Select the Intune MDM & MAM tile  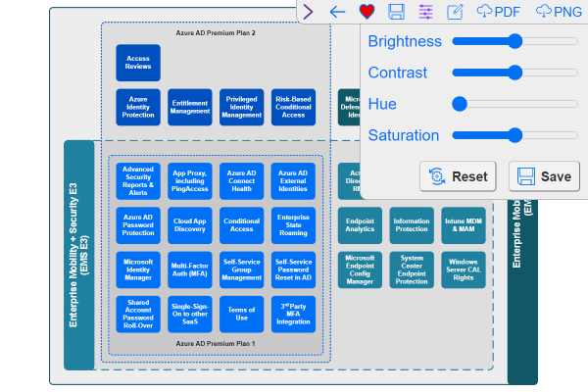[x=464, y=225]
